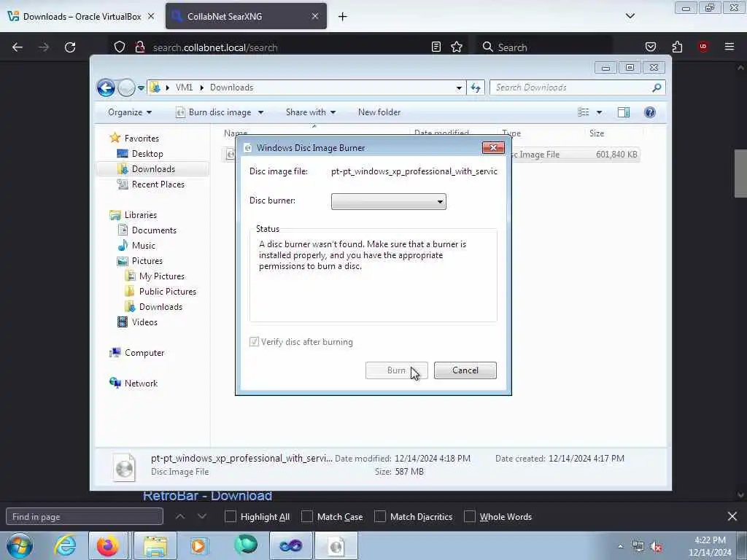
Task: Click the Find in page field
Action: (x=85, y=517)
